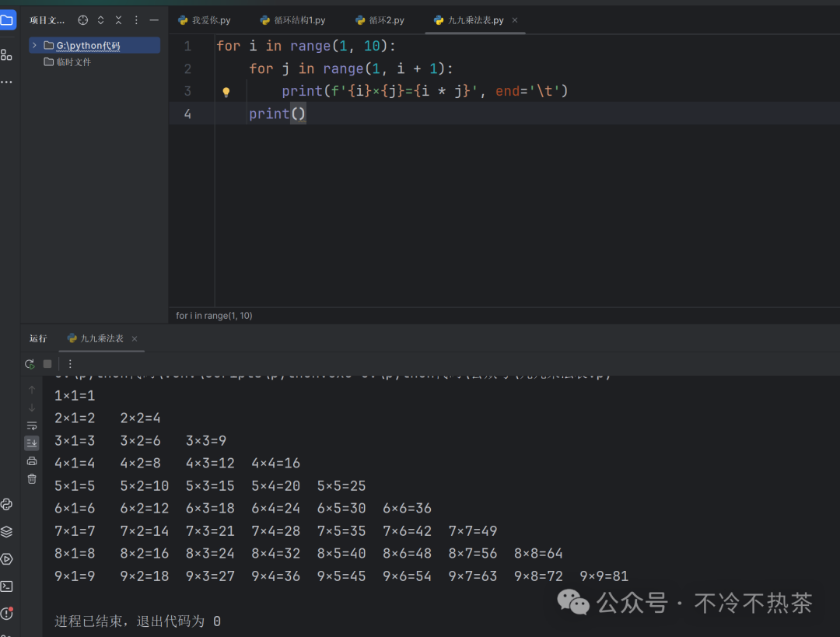Expand all items in project panel
Viewport: 840px width, 637px height.
click(100, 20)
